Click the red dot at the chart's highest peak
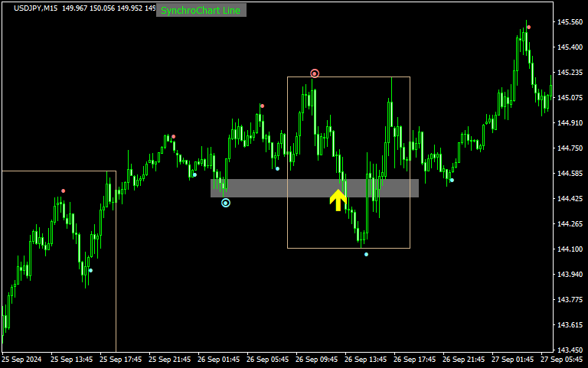Screen dimensions: 588x368 (528, 28)
